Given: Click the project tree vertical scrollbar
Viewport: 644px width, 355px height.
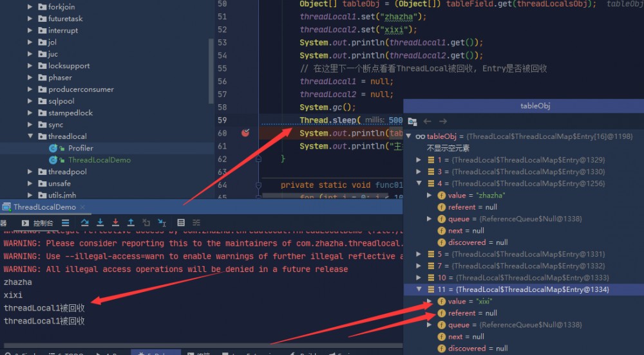Looking at the screenshot, I should [211, 71].
